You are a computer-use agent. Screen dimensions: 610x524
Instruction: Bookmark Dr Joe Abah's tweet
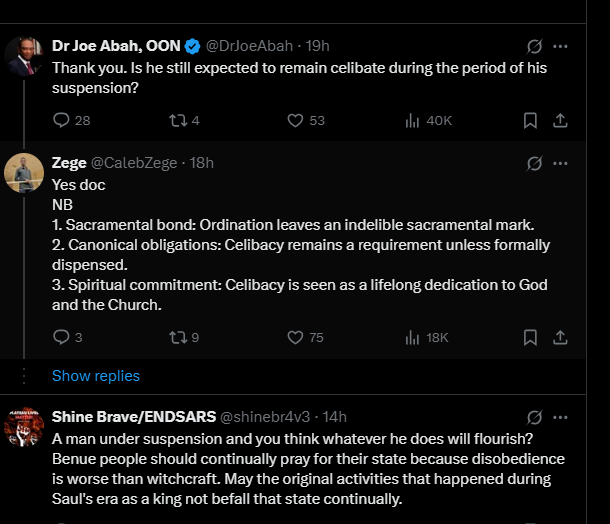(x=530, y=120)
